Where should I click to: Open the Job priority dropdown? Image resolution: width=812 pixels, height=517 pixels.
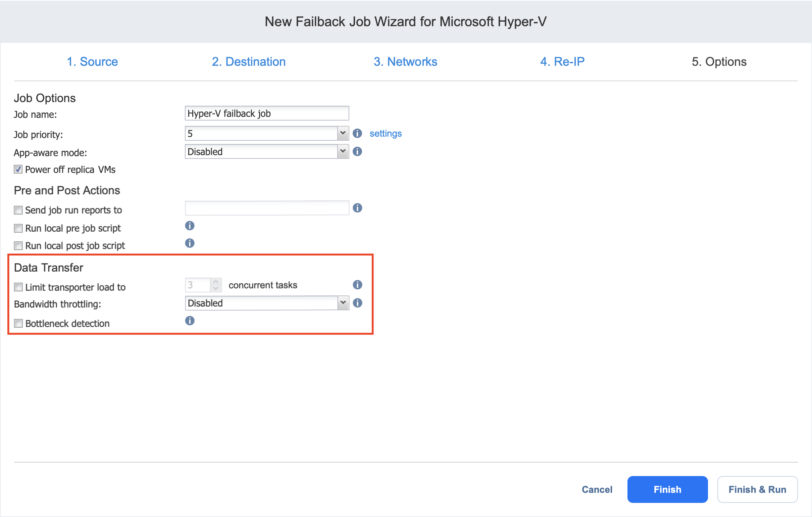pyautogui.click(x=343, y=133)
